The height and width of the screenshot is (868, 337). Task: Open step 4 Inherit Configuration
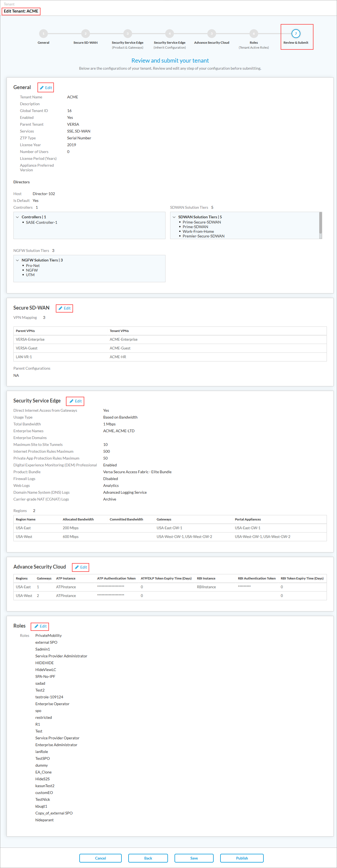(170, 34)
